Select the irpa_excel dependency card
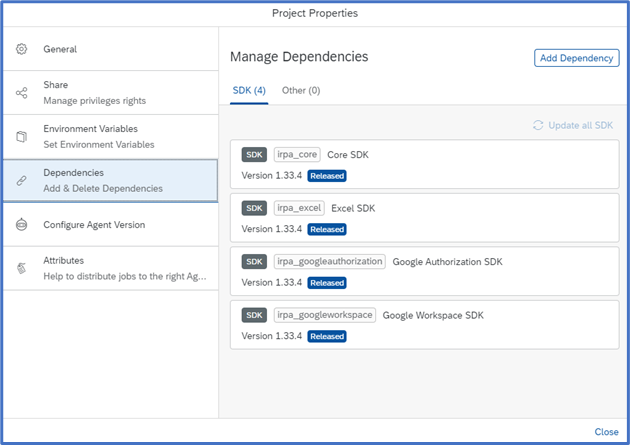Image resolution: width=630 pixels, height=445 pixels. [x=425, y=218]
